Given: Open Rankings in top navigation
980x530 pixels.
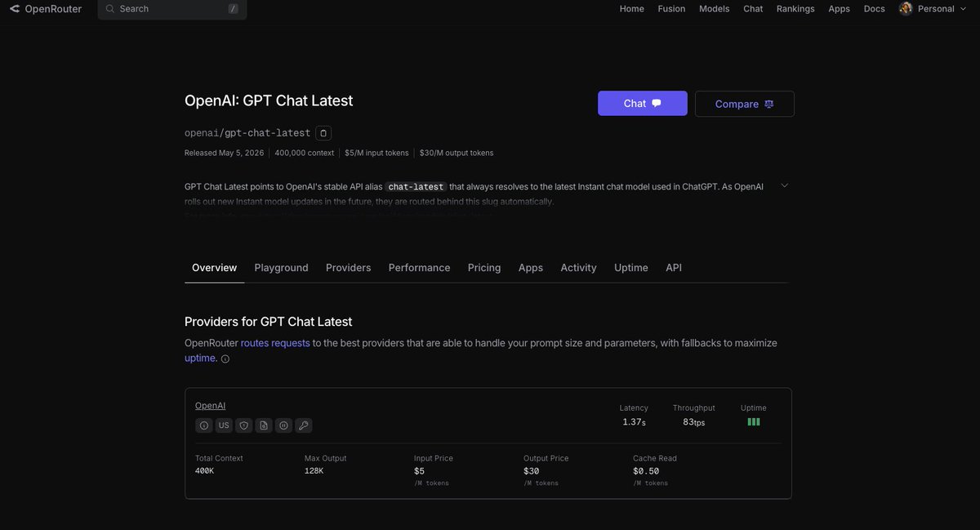Looking at the screenshot, I should (795, 9).
